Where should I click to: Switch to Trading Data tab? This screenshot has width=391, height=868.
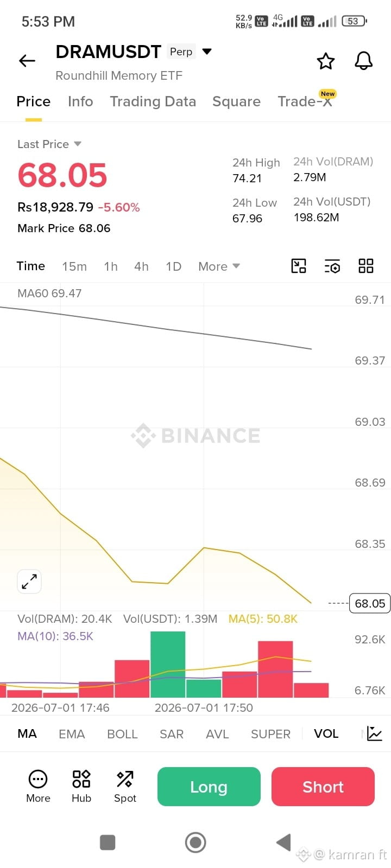coord(153,101)
